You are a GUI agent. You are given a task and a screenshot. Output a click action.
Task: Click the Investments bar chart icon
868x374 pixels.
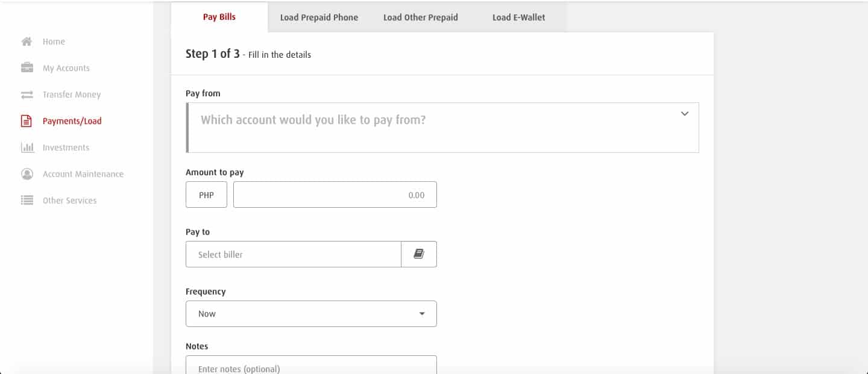point(27,148)
